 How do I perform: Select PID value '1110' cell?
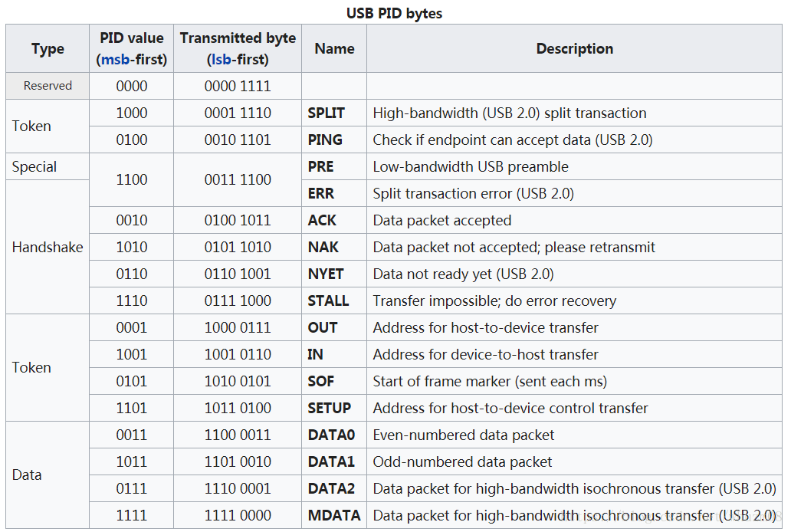pos(132,300)
